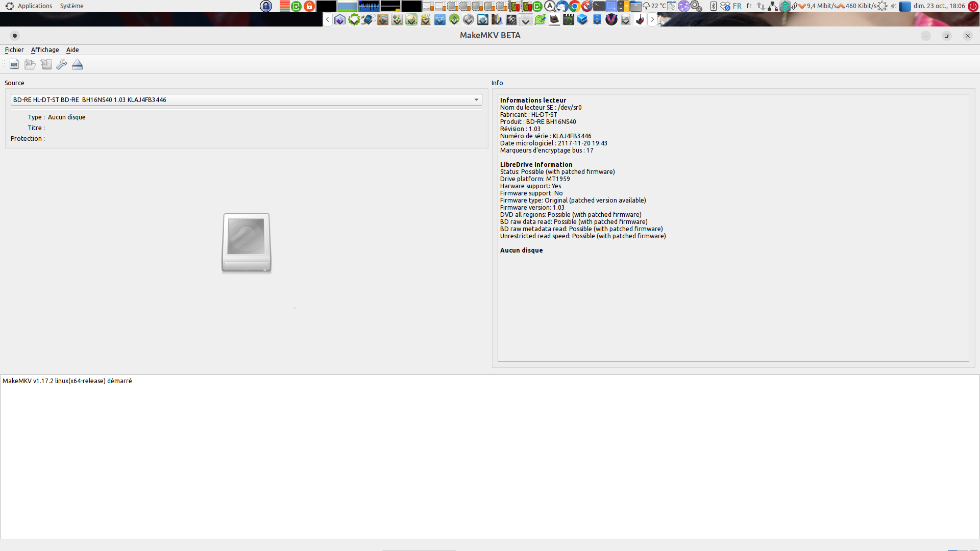Click the 'Type : Aucun disque' source field
The image size is (980, 551).
pos(57,117)
